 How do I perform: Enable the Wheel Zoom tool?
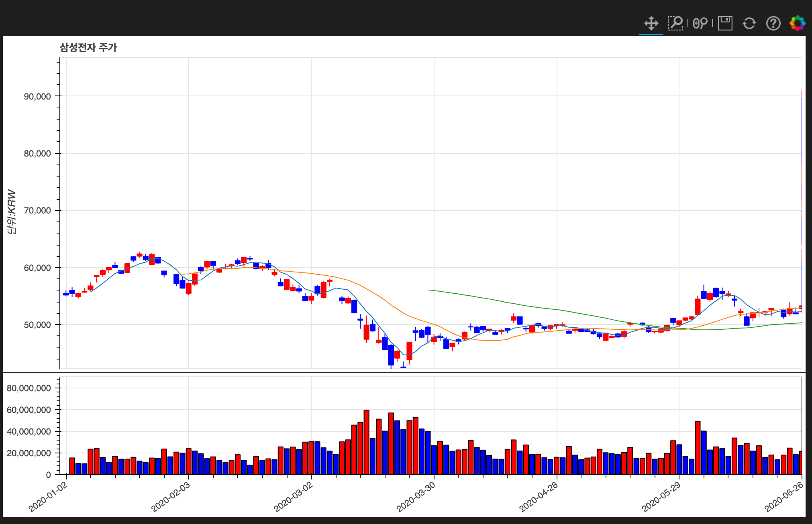tap(700, 23)
